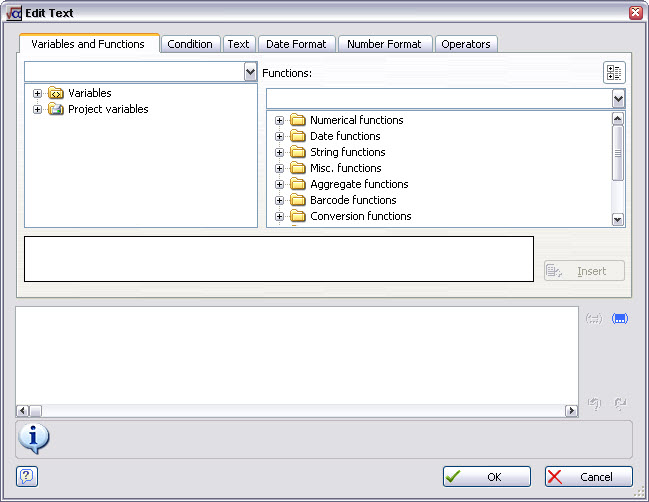The width and height of the screenshot is (649, 502).
Task: Open the variables filter dropdown
Action: 250,72
